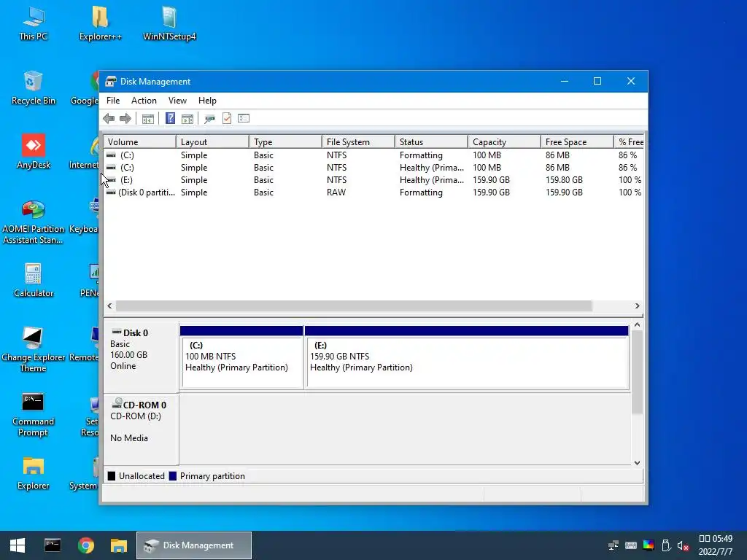
Task: Click the blue Primary partition legend swatch
Action: [172, 476]
